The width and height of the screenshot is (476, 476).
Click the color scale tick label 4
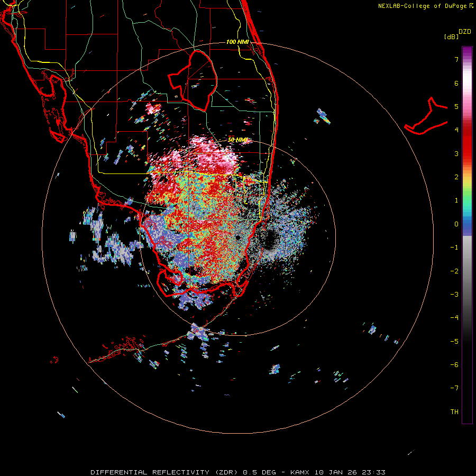click(x=456, y=130)
